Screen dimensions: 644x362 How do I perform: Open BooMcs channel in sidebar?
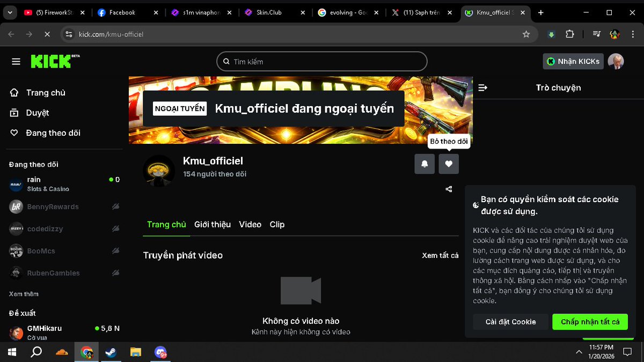(x=64, y=251)
